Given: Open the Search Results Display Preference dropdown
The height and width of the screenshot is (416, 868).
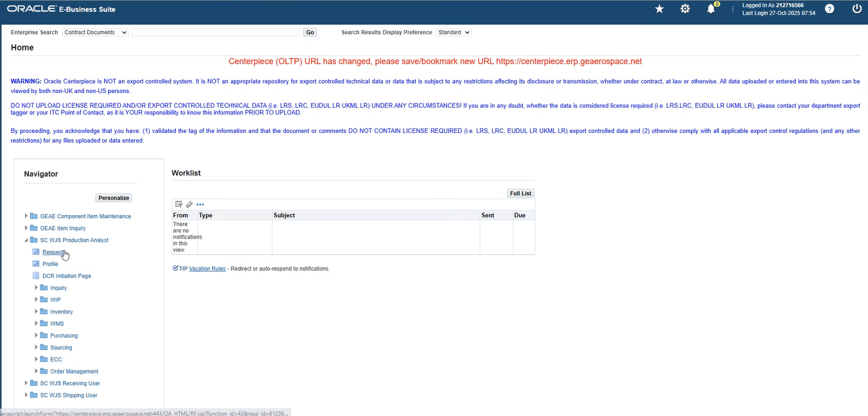Looking at the screenshot, I should pyautogui.click(x=454, y=32).
